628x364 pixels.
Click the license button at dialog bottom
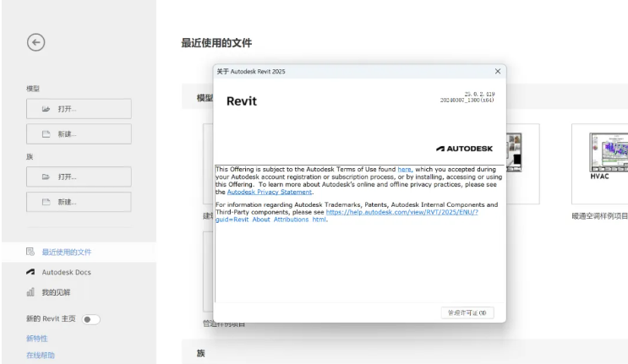tap(467, 312)
